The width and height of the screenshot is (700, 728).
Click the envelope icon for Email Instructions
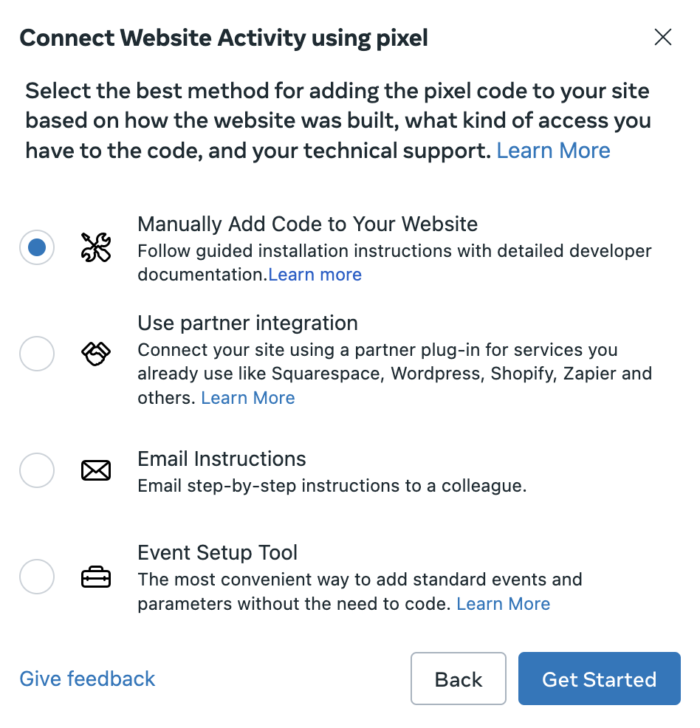tap(96, 470)
